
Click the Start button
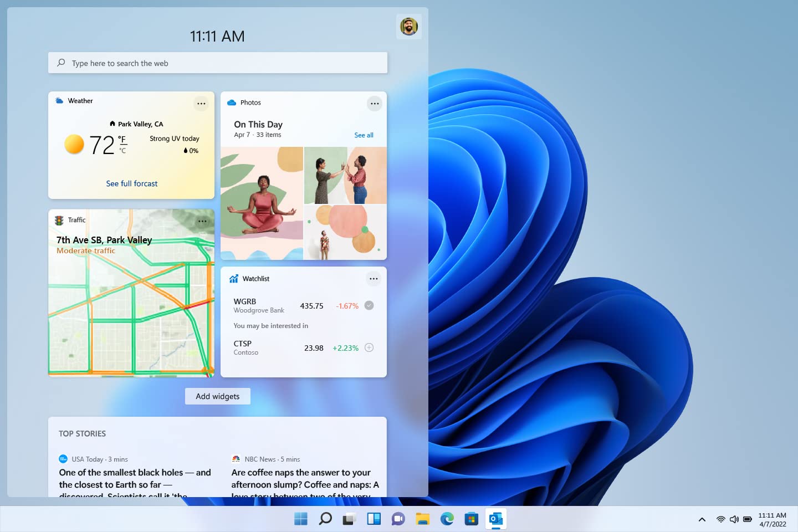pyautogui.click(x=300, y=519)
